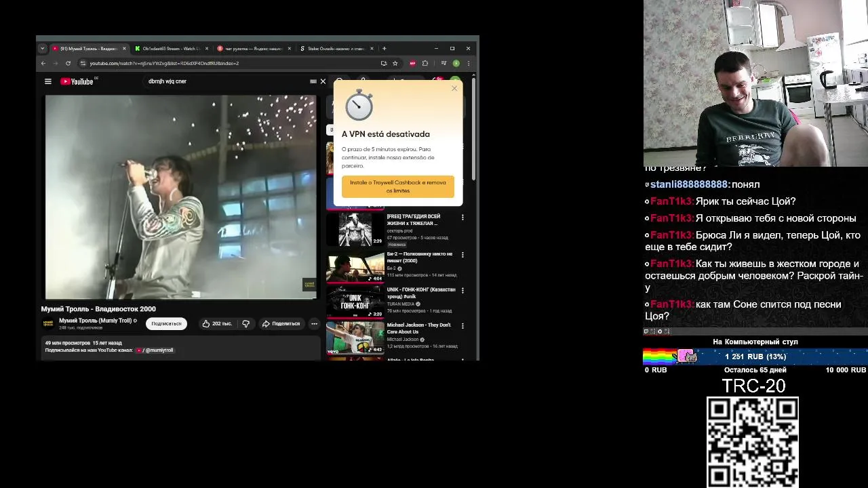Open the @mumiytroll channel link
This screenshot has height=488, width=868.
(155, 350)
